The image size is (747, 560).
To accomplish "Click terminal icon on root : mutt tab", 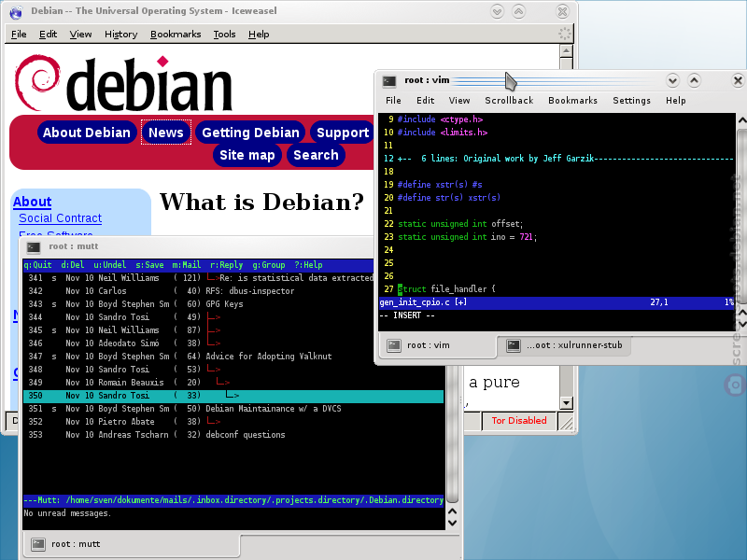I will (x=38, y=544).
